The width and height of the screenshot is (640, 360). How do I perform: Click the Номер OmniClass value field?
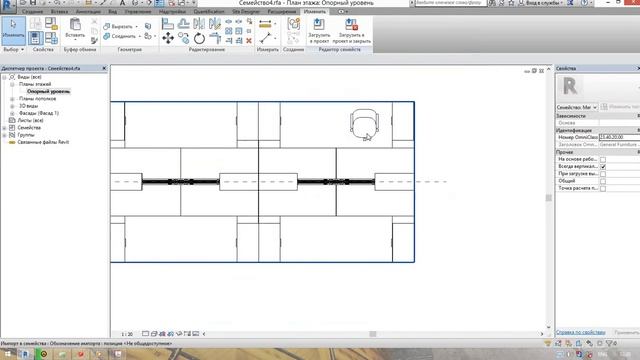(619, 137)
